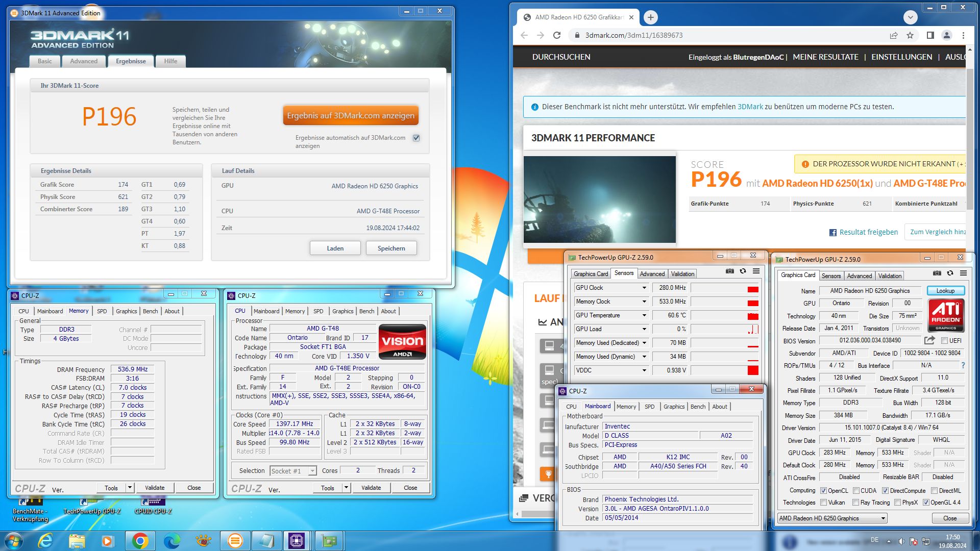Open a new Chrome tab with plus button
This screenshot has width=980, height=551.
(x=650, y=17)
